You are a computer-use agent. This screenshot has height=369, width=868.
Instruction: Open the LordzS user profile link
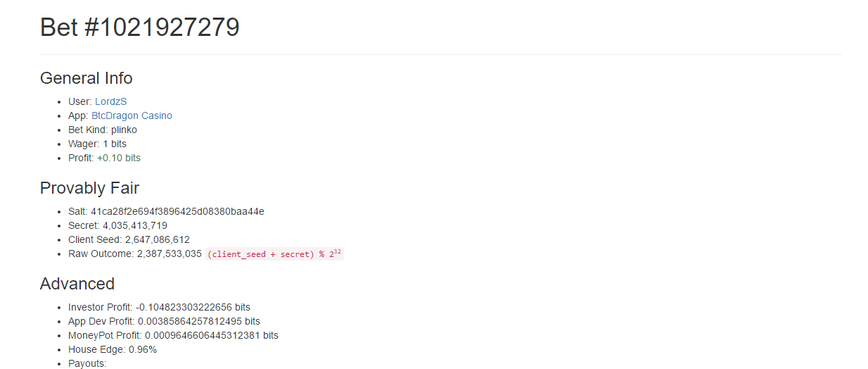tap(110, 101)
